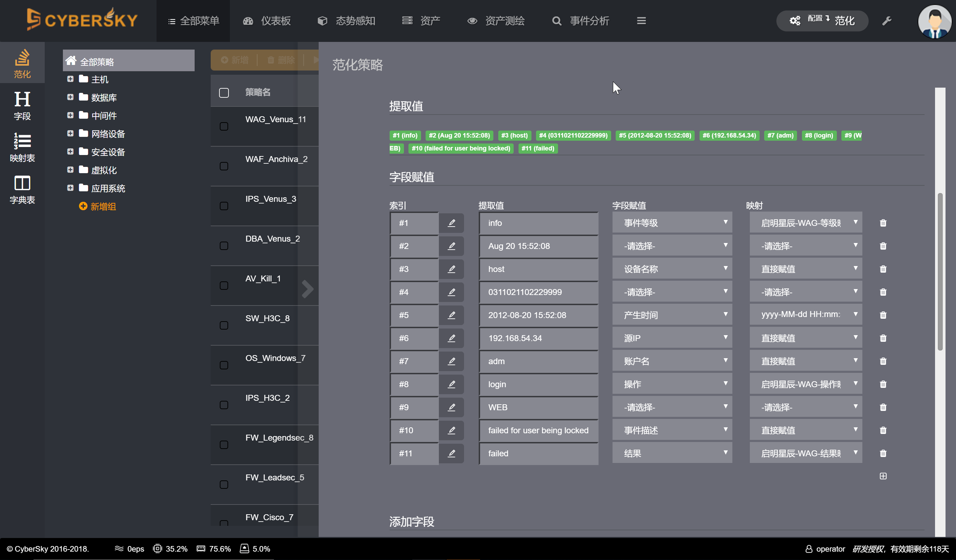Open the 仪表板 menu item
The width and height of the screenshot is (956, 560).
pos(267,21)
